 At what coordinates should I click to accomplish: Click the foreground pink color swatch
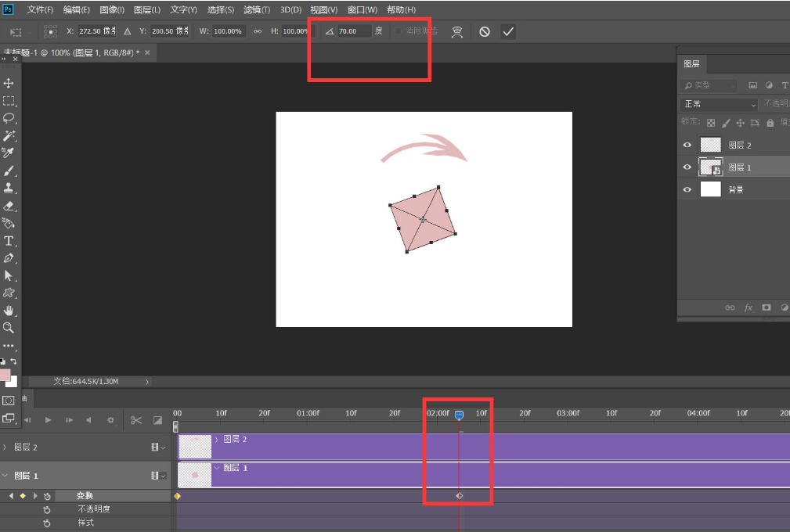tap(5, 376)
